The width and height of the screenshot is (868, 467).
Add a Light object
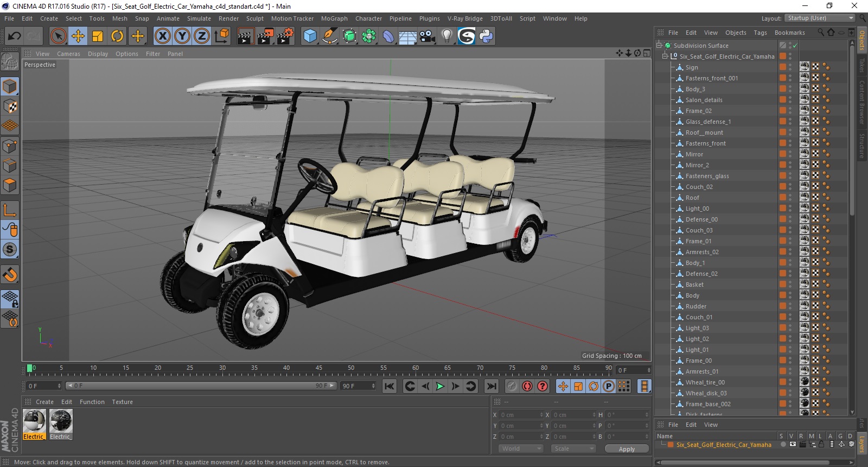tap(446, 36)
